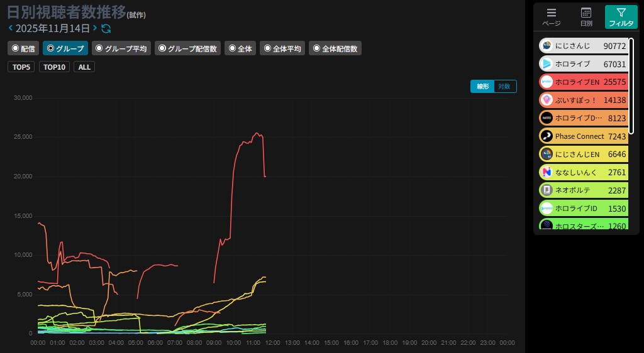644x353 pixels.
Task: Click the 30,000 y-axis label
Action: coord(23,97)
